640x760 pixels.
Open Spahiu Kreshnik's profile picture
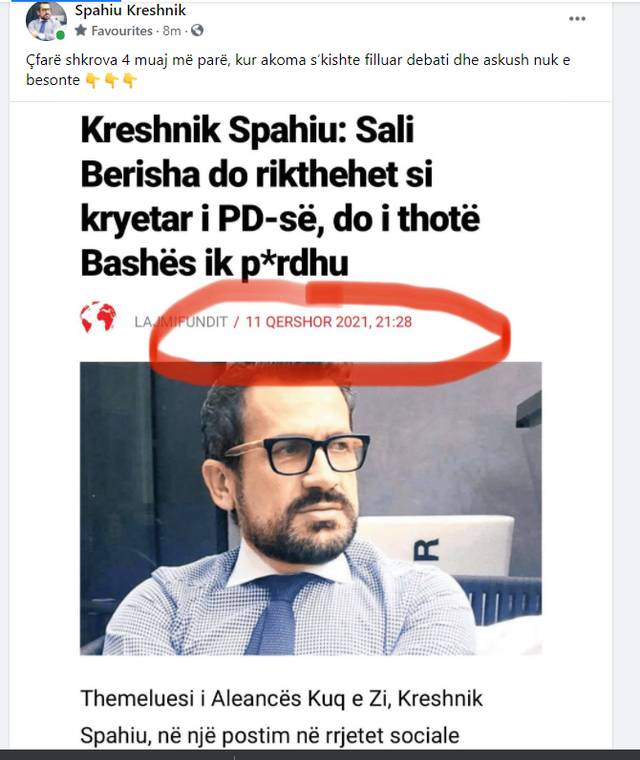point(46,21)
